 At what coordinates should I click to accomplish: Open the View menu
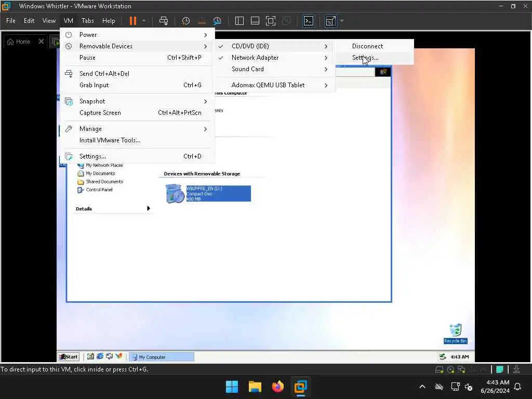(x=49, y=21)
